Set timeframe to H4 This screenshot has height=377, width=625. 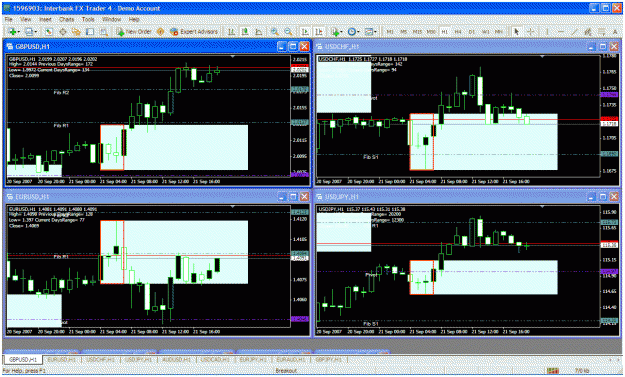[x=458, y=31]
